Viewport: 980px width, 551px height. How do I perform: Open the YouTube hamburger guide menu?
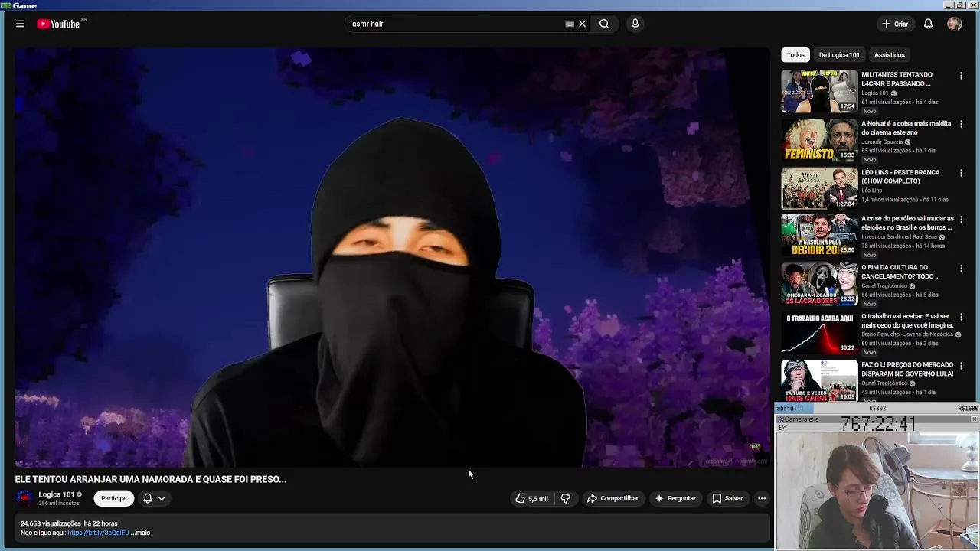pos(20,24)
